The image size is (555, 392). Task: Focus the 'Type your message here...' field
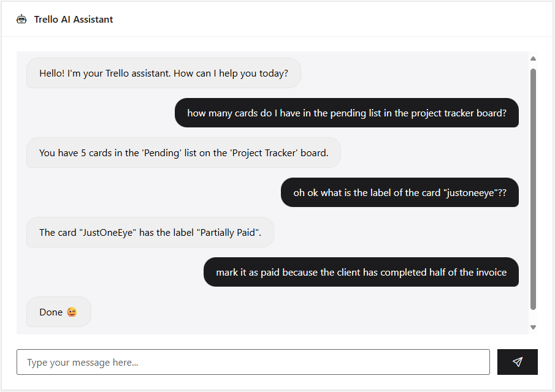253,362
